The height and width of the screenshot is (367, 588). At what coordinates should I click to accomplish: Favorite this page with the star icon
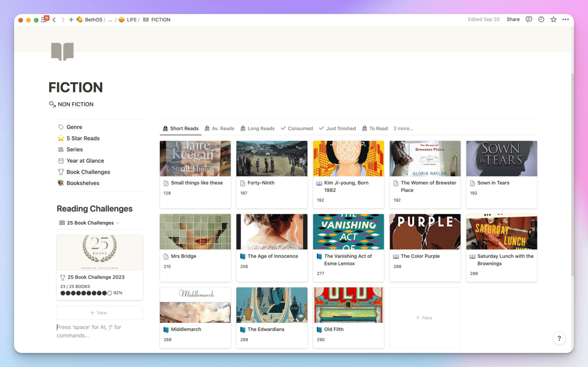click(x=553, y=20)
